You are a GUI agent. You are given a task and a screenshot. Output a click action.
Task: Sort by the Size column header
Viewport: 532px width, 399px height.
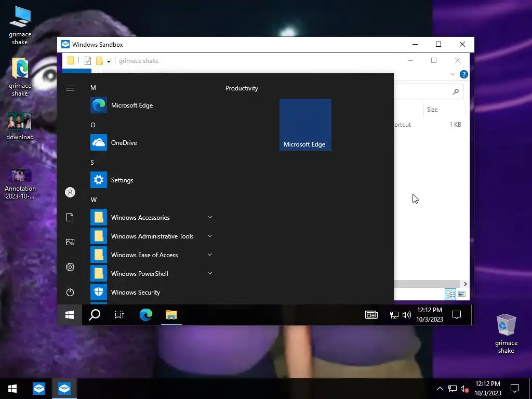pos(432,110)
